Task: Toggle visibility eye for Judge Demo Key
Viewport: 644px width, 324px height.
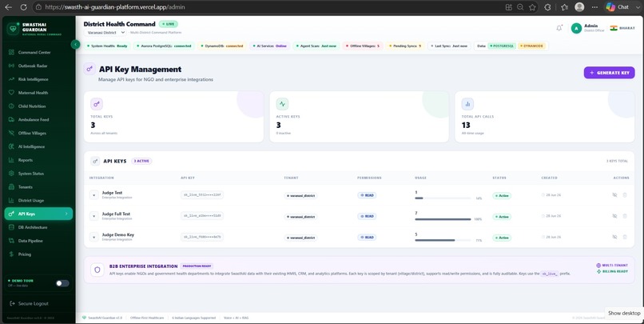Action: pos(614,237)
